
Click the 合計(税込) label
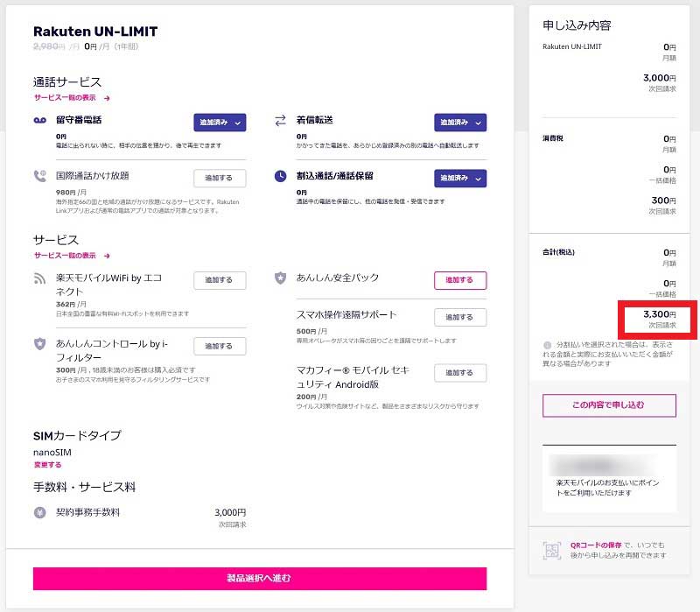558,252
